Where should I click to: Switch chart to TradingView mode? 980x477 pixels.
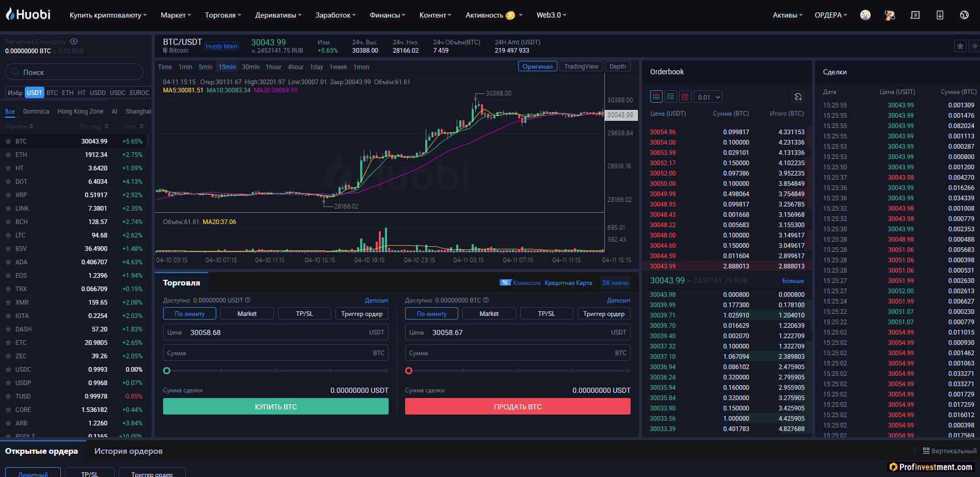tap(581, 67)
